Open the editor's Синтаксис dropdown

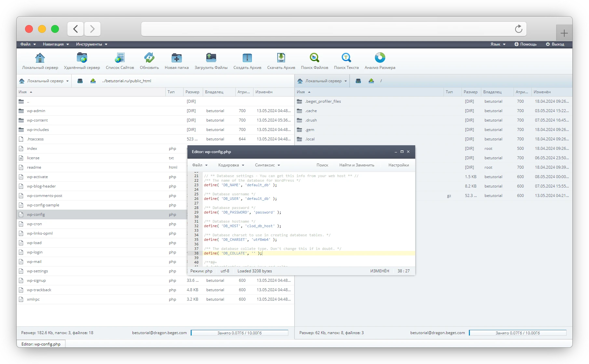(x=267, y=165)
